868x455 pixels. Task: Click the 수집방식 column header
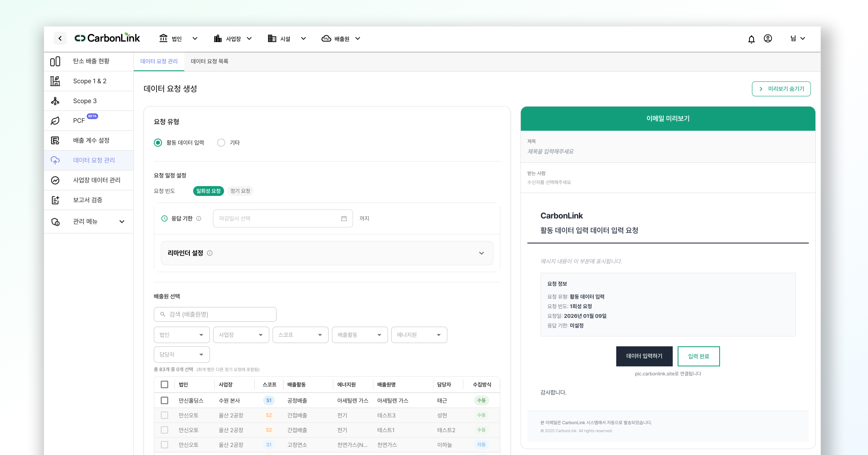click(x=482, y=385)
